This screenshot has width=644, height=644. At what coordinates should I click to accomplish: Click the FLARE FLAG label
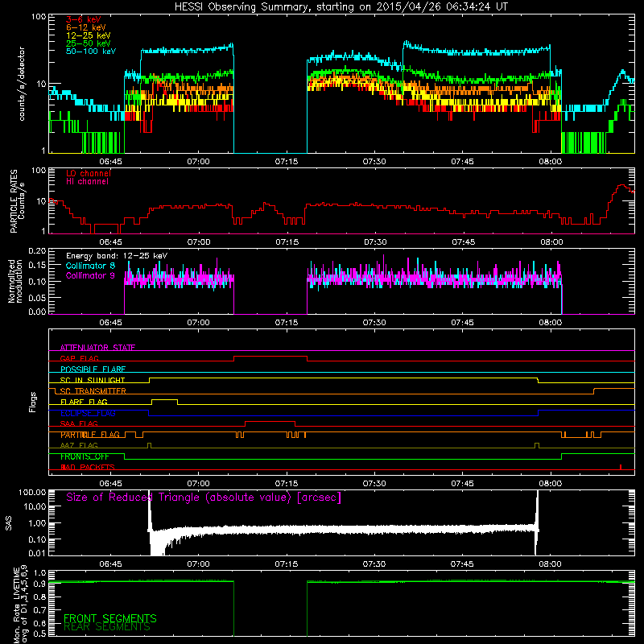coord(84,402)
